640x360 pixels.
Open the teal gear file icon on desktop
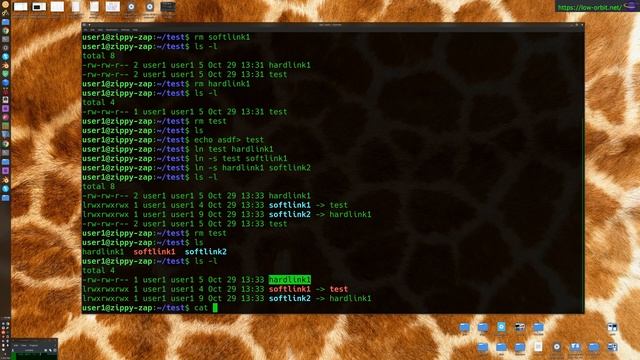point(501,327)
